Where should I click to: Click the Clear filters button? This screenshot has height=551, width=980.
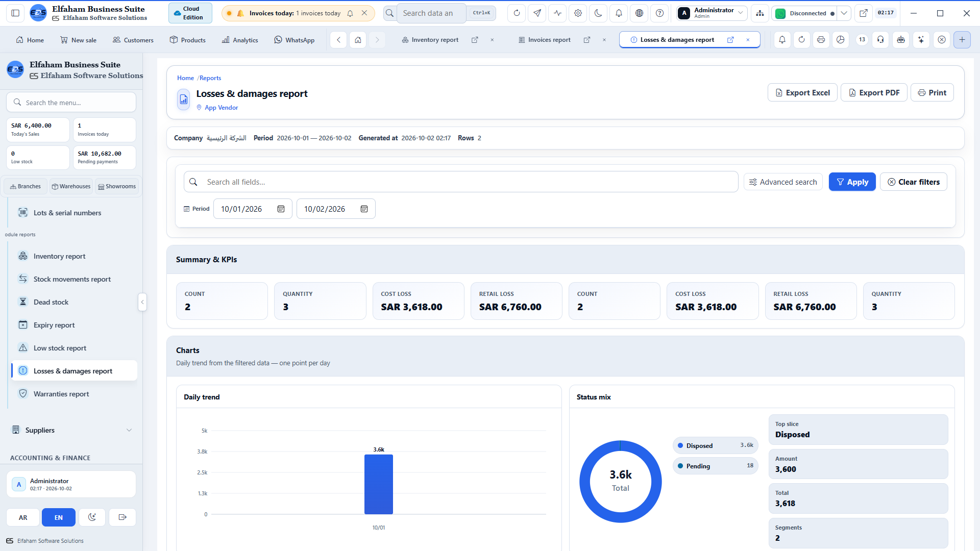(913, 182)
